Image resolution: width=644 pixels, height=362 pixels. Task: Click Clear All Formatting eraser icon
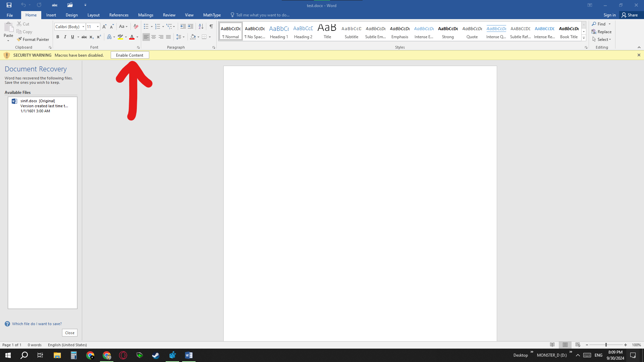click(x=136, y=26)
